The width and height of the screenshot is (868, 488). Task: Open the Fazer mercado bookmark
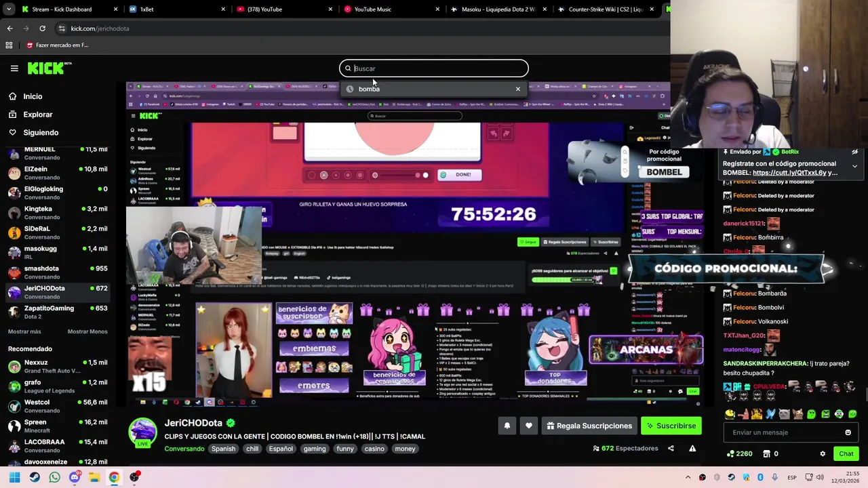[57, 45]
